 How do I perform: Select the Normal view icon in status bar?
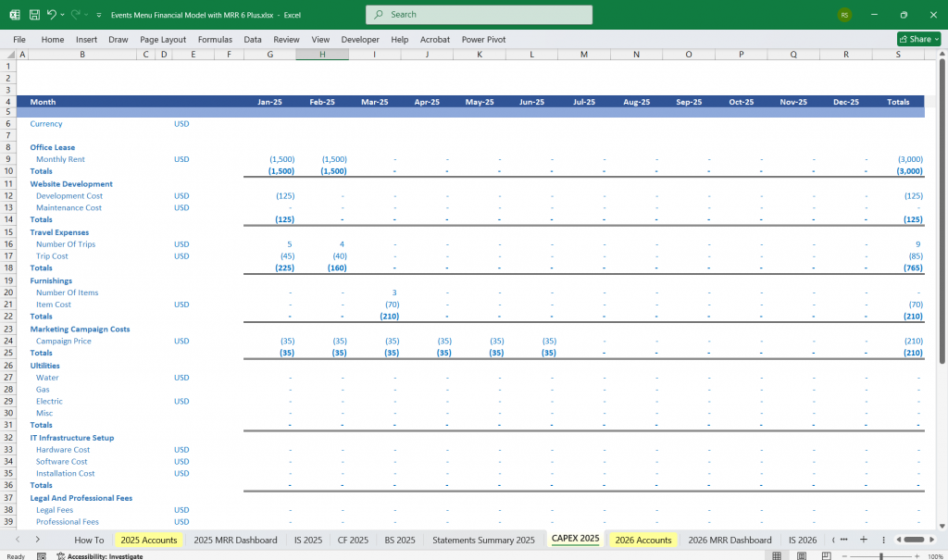(777, 554)
